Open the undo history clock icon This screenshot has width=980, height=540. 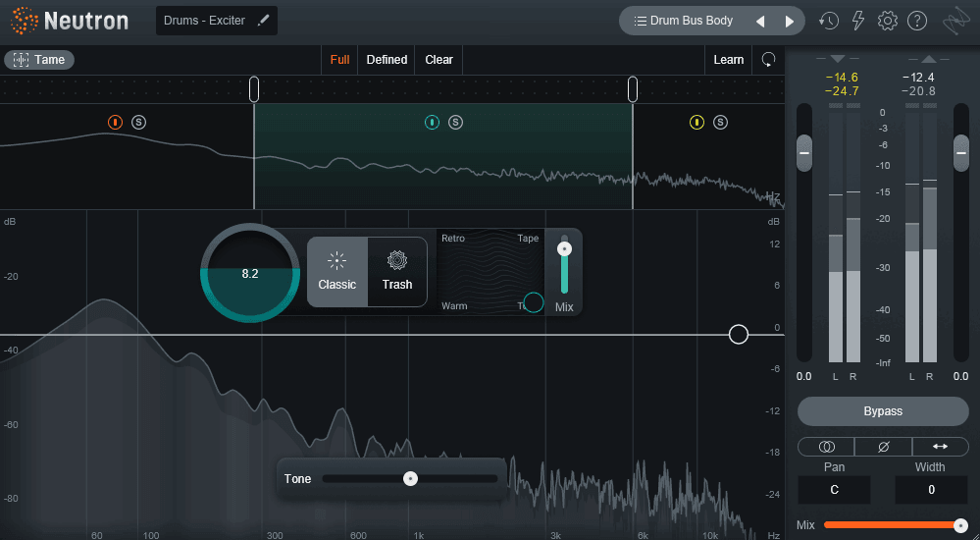829,21
